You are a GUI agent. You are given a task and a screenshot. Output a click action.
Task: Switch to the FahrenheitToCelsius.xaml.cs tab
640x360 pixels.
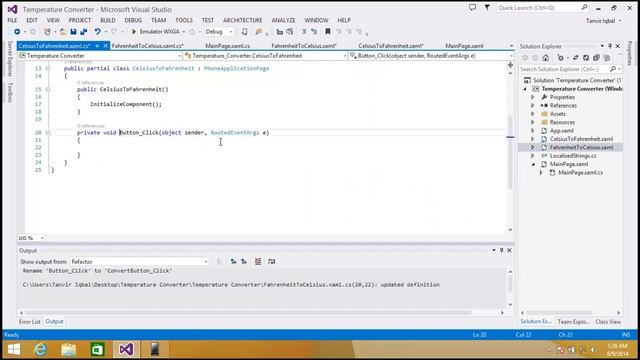pyautogui.click(x=147, y=46)
